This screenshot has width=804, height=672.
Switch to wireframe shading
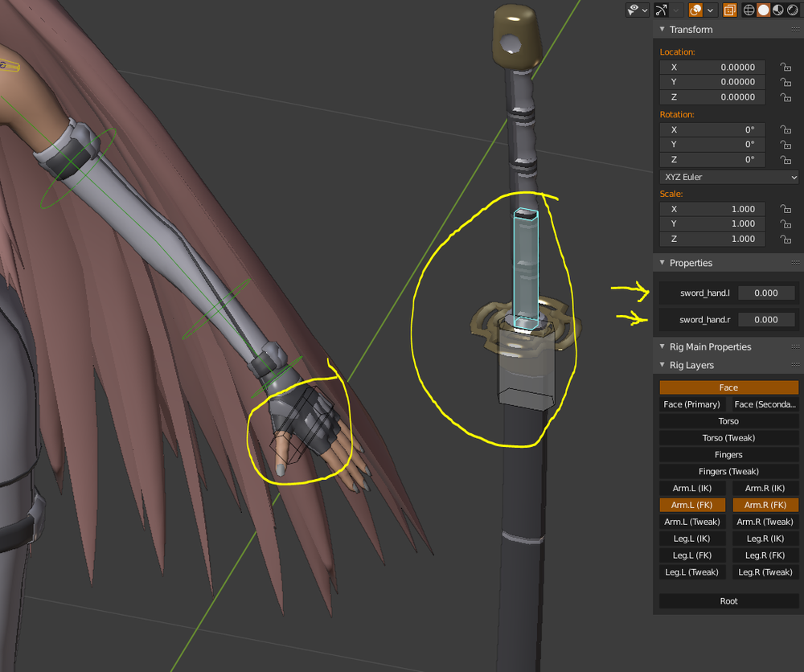click(x=749, y=10)
